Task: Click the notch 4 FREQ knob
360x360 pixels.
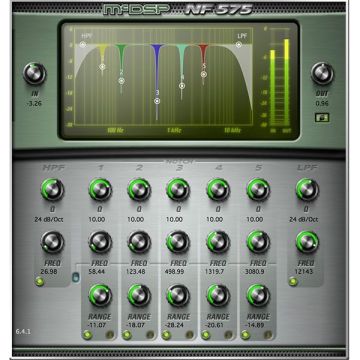Action: tap(218, 242)
